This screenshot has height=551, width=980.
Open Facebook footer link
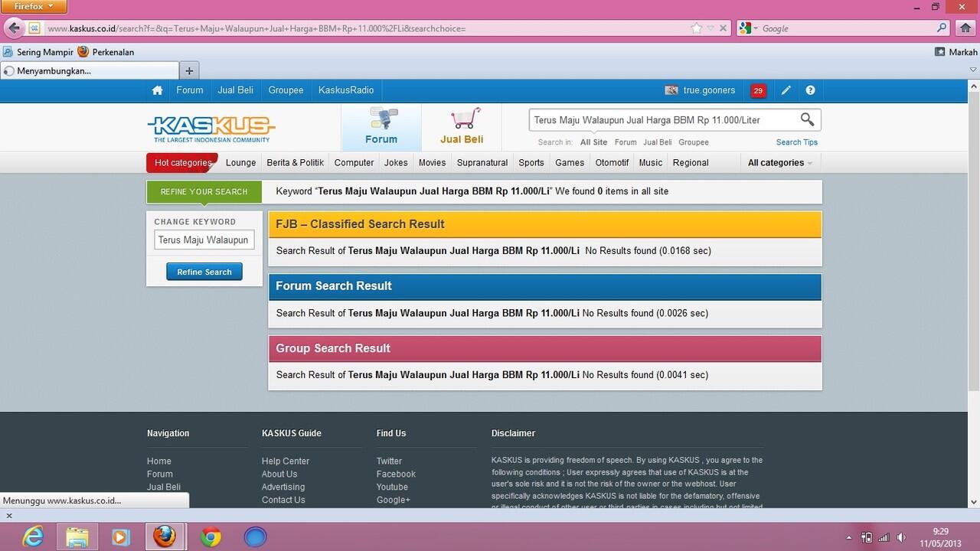tap(396, 474)
